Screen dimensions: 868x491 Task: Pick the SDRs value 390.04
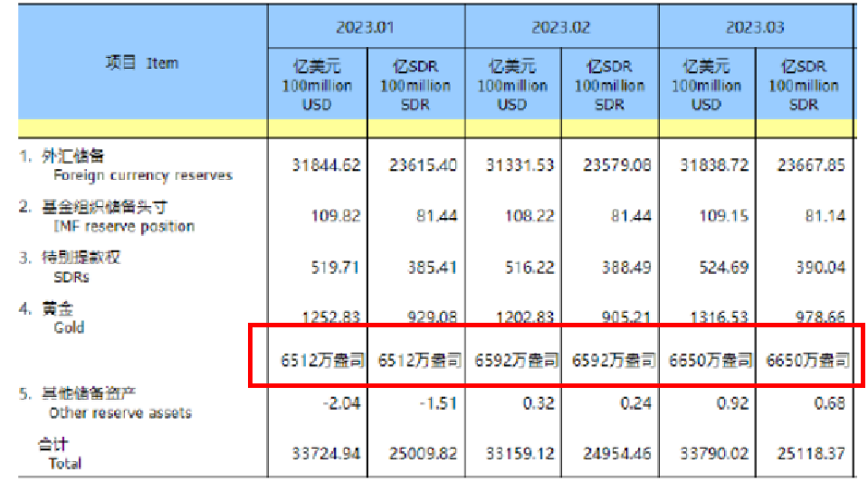(821, 268)
